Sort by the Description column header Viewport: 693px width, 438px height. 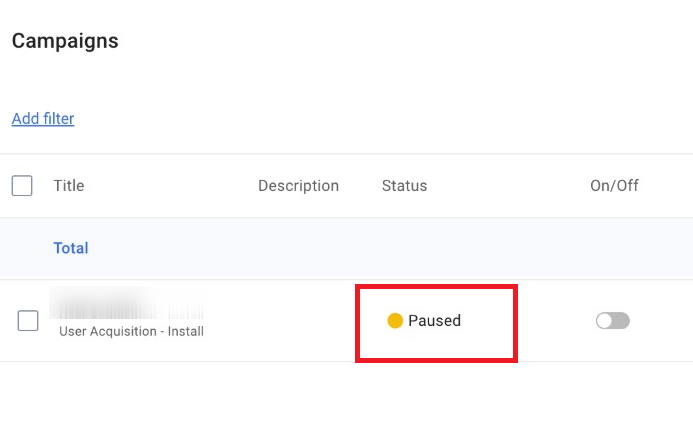pos(298,186)
